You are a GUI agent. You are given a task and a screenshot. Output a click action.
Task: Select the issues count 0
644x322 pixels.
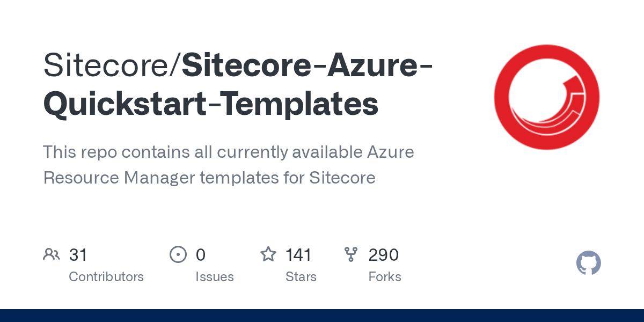[x=200, y=255]
